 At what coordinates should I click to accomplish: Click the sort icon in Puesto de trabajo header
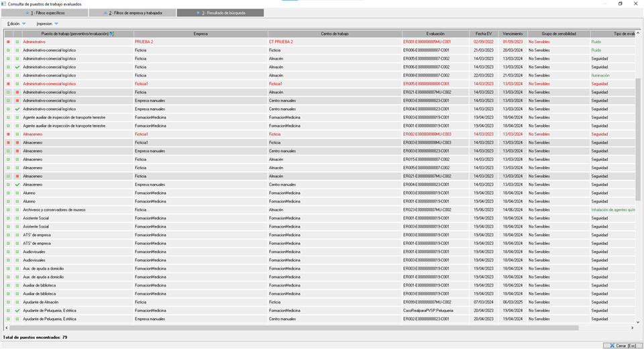click(x=112, y=34)
